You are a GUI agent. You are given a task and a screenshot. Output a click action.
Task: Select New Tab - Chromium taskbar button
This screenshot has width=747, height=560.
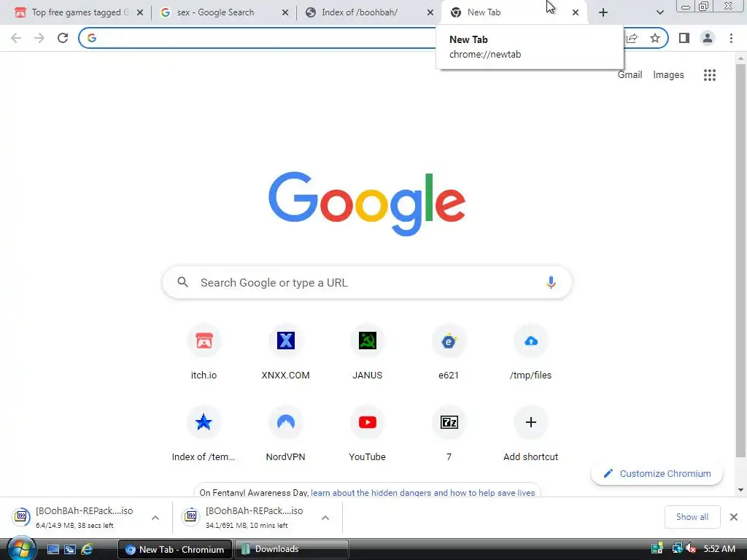tap(175, 549)
